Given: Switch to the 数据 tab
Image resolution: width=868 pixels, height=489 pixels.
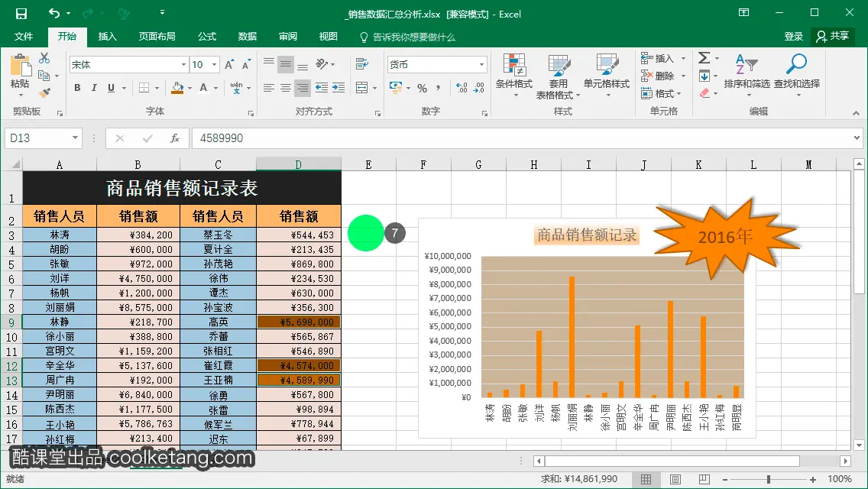Looking at the screenshot, I should [248, 37].
